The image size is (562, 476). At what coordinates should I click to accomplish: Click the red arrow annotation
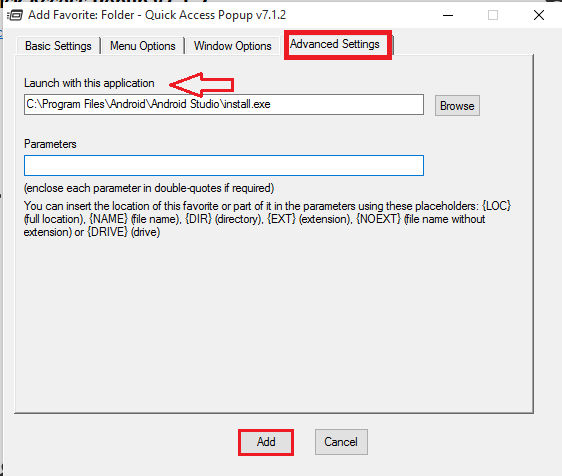201,85
